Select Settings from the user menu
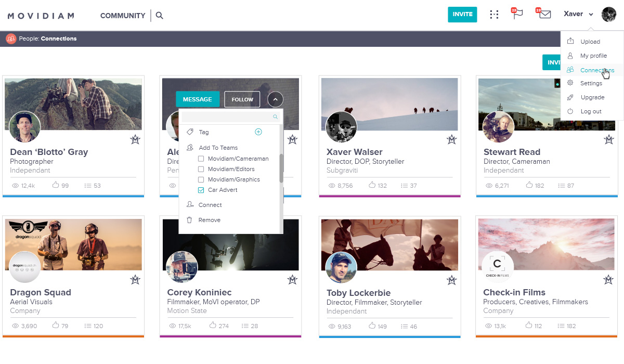The width and height of the screenshot is (624, 364). 591,83
